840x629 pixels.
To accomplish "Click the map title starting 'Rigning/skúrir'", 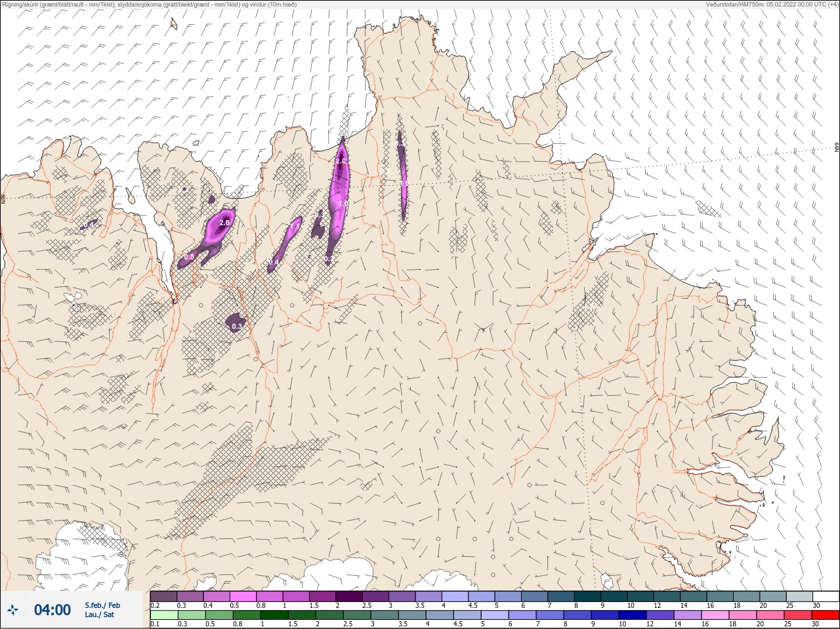I will pyautogui.click(x=150, y=5).
